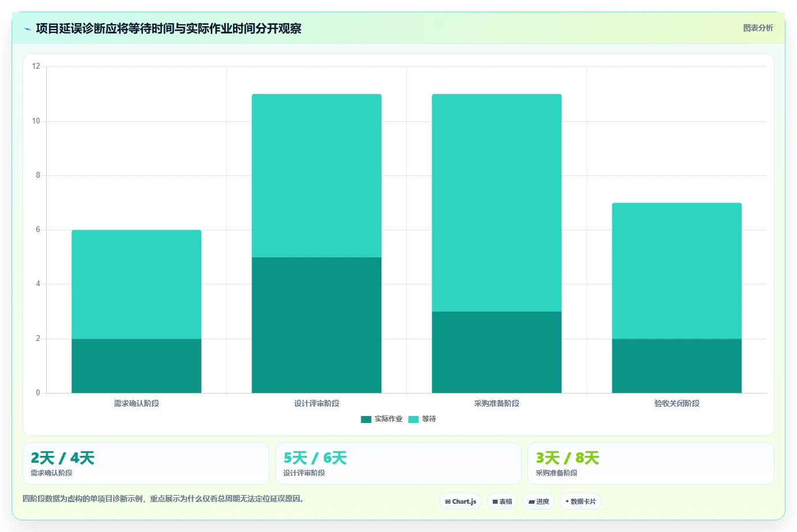Select the 表格 tag chip

pos(502,501)
